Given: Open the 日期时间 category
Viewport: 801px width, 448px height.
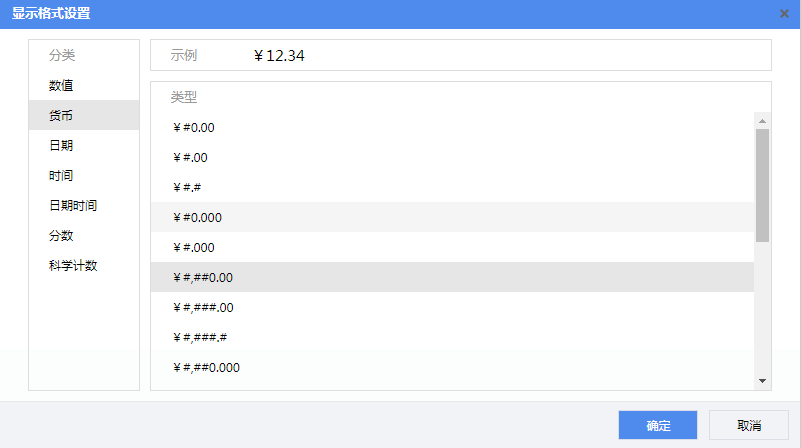Looking at the screenshot, I should [x=73, y=206].
